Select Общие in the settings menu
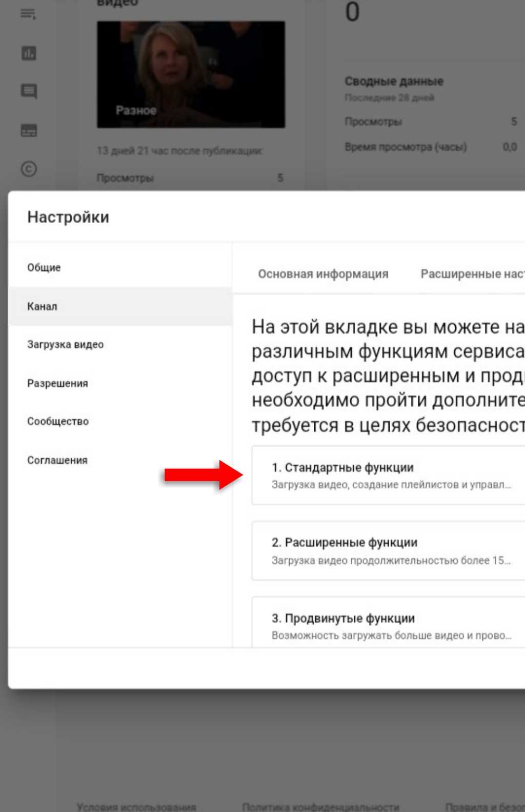Screen dimensions: 525x812 pyautogui.click(x=44, y=267)
